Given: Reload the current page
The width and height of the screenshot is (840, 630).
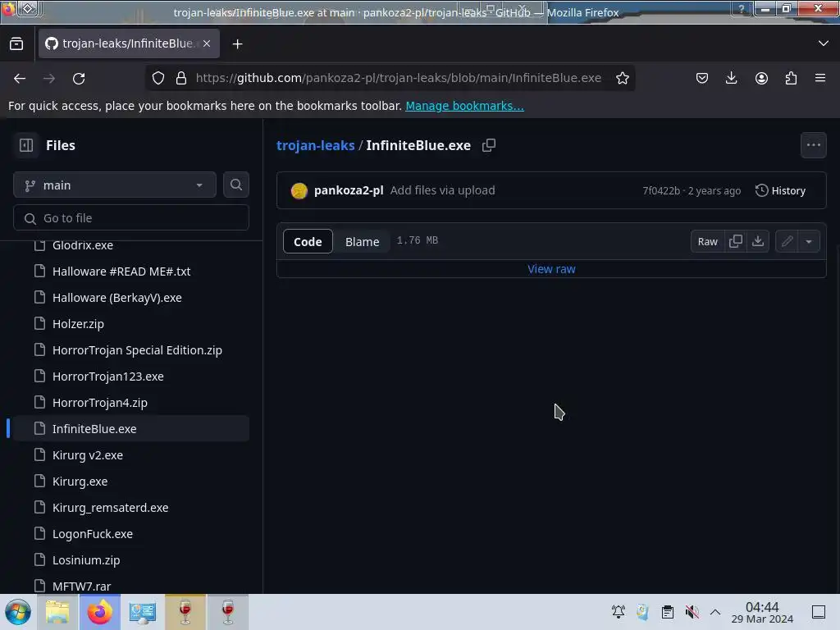Looking at the screenshot, I should (79, 78).
